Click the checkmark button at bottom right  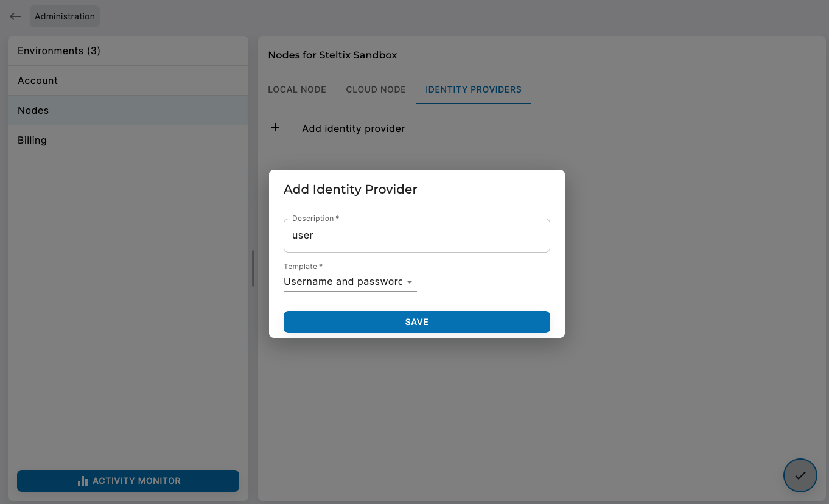pos(800,475)
